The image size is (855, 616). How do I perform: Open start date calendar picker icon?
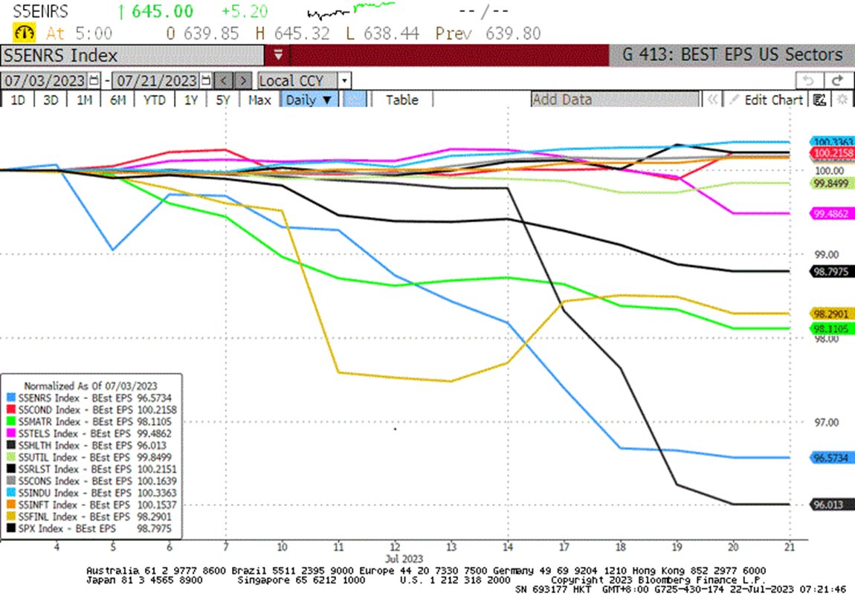click(94, 81)
